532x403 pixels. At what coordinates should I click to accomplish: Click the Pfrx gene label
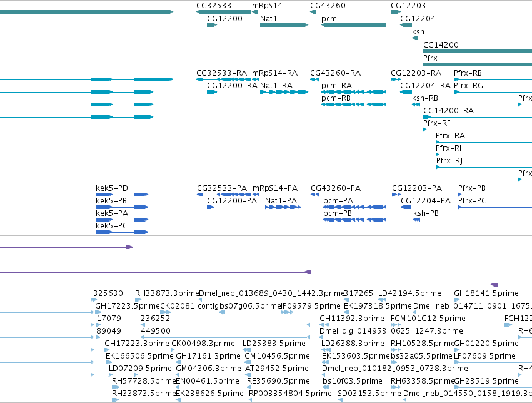tap(430, 58)
